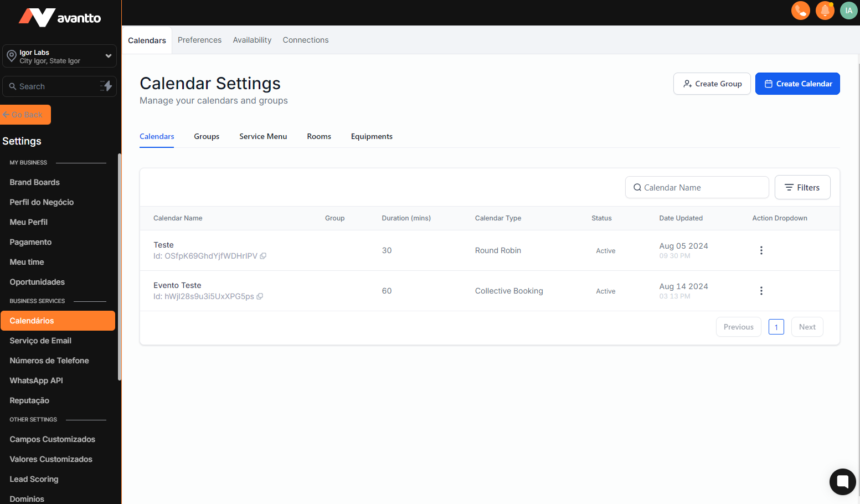Open action menu for Evento Teste calendar
Viewport: 860px width, 504px height.
[x=761, y=291]
